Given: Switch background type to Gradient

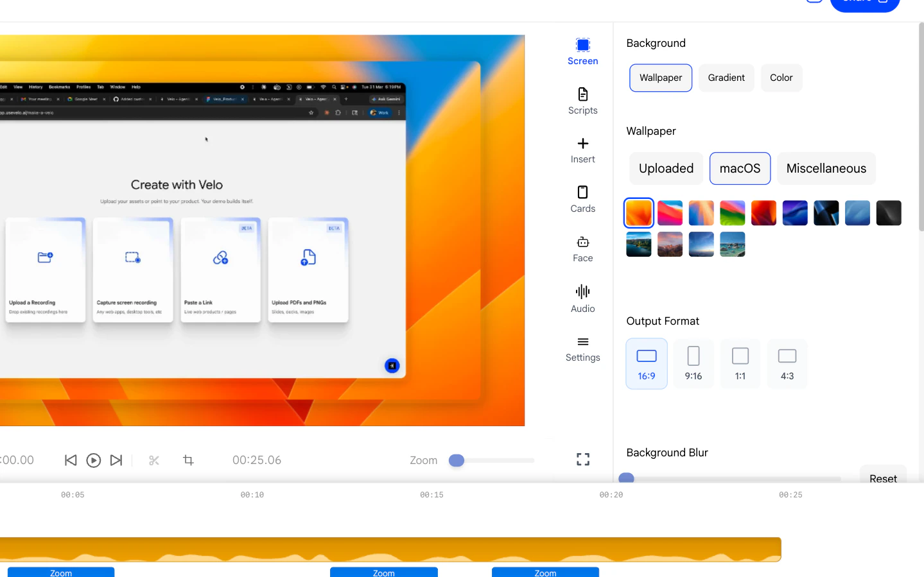Looking at the screenshot, I should click(726, 78).
